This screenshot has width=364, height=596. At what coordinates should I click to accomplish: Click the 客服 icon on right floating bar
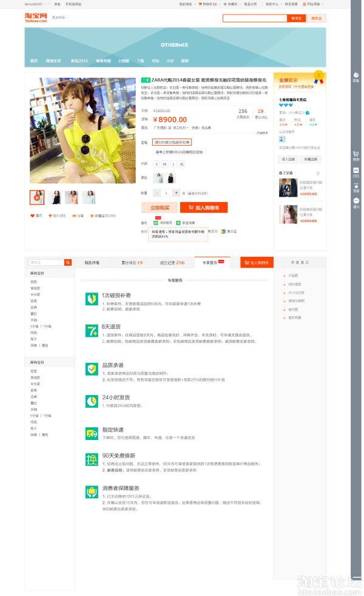(356, 75)
